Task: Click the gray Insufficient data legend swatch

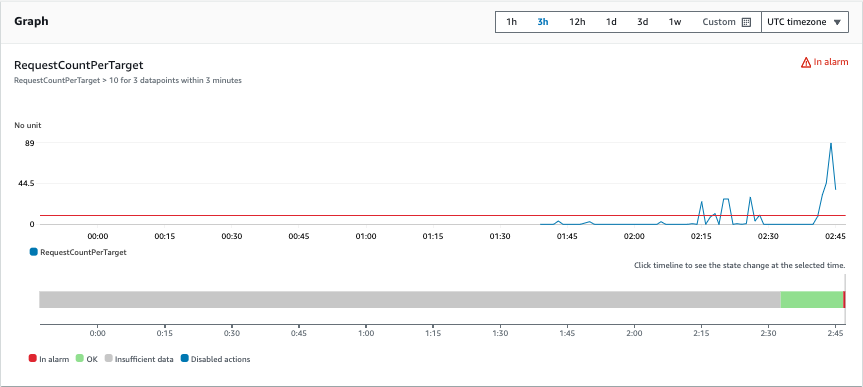Action: point(108,358)
